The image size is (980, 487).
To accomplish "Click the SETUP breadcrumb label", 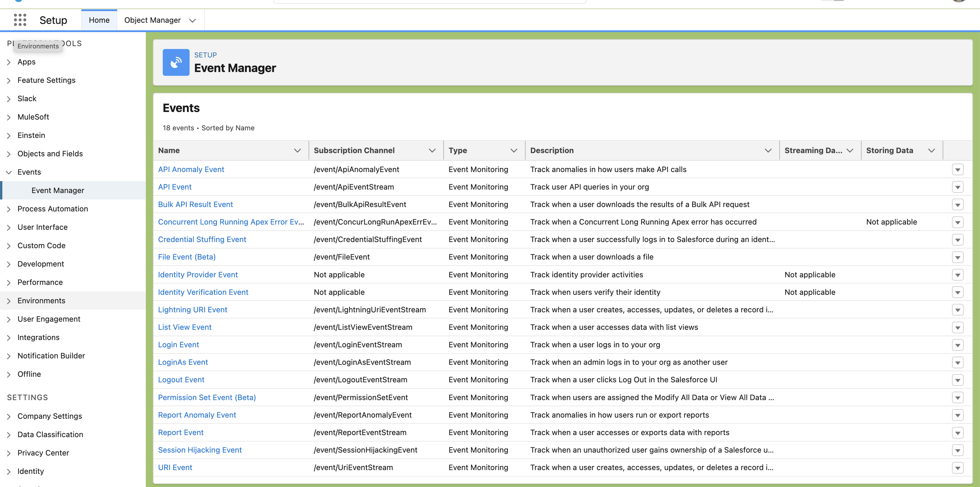I will pos(205,55).
